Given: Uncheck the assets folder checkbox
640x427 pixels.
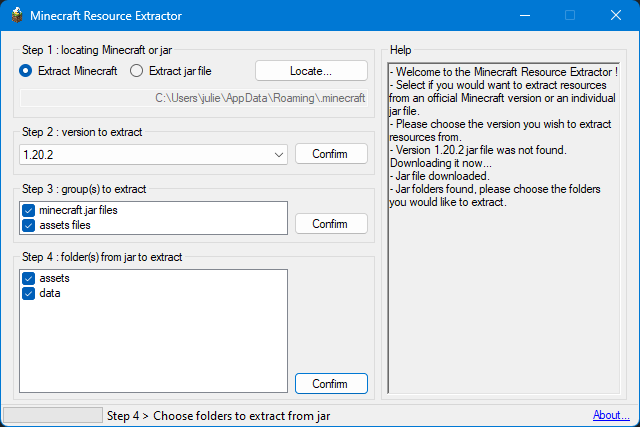Looking at the screenshot, I should (28, 278).
